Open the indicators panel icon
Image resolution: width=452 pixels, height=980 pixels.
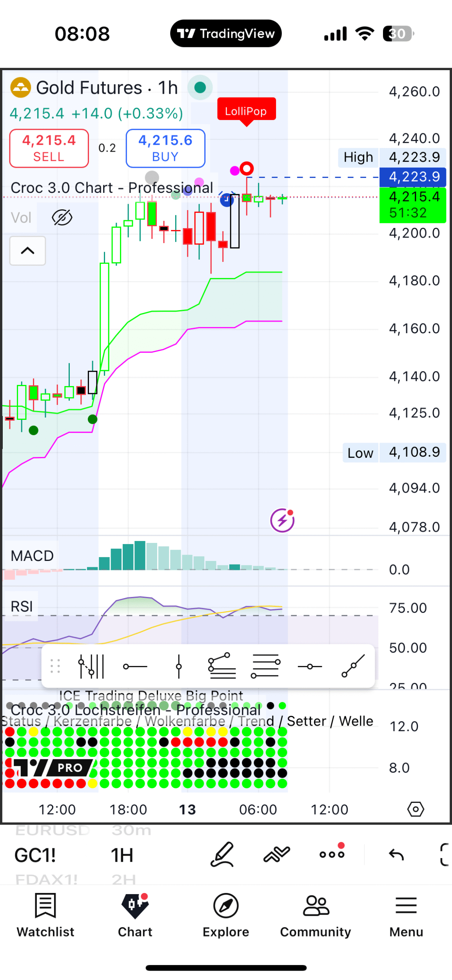pyautogui.click(x=276, y=855)
